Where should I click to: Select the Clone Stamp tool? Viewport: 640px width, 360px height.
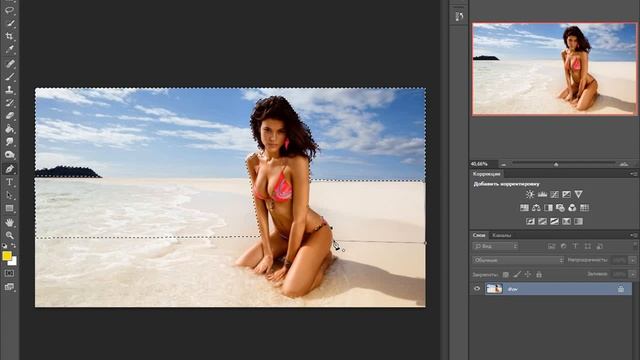pos(9,89)
